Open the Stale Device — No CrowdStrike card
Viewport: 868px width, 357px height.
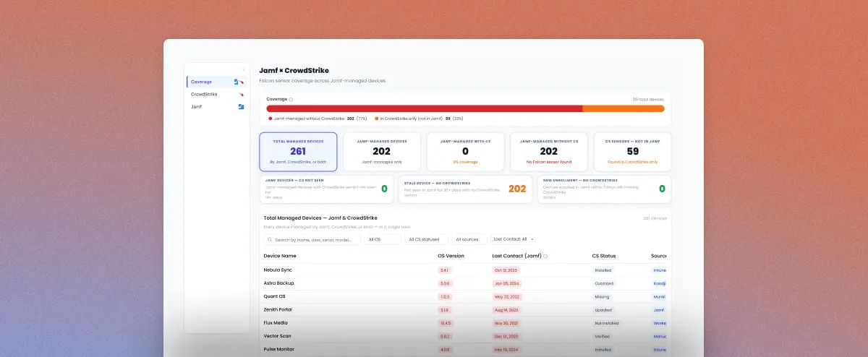click(465, 189)
